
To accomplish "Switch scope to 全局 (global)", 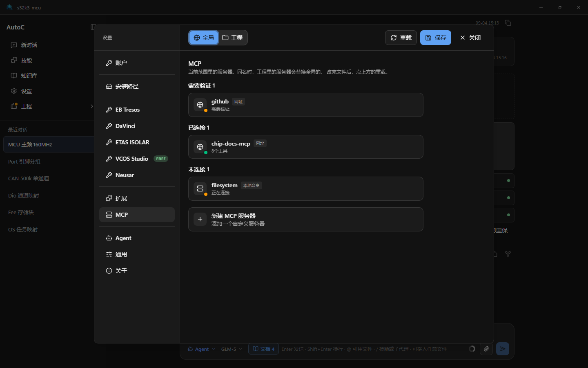I will click(x=204, y=38).
